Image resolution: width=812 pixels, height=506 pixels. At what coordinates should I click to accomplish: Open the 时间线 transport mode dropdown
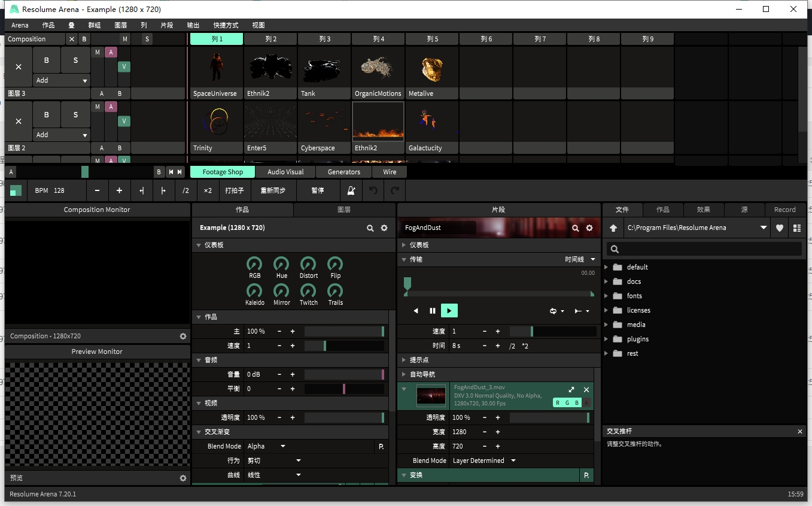tap(580, 259)
